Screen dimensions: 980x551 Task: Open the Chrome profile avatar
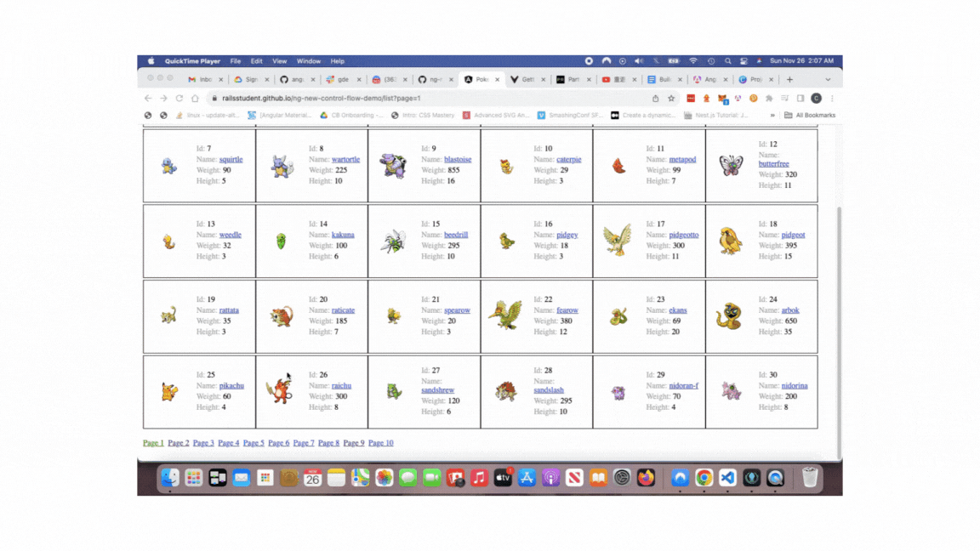tap(817, 98)
